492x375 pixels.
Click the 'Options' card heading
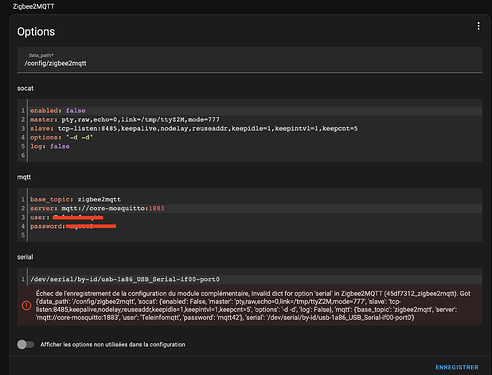coord(36,32)
